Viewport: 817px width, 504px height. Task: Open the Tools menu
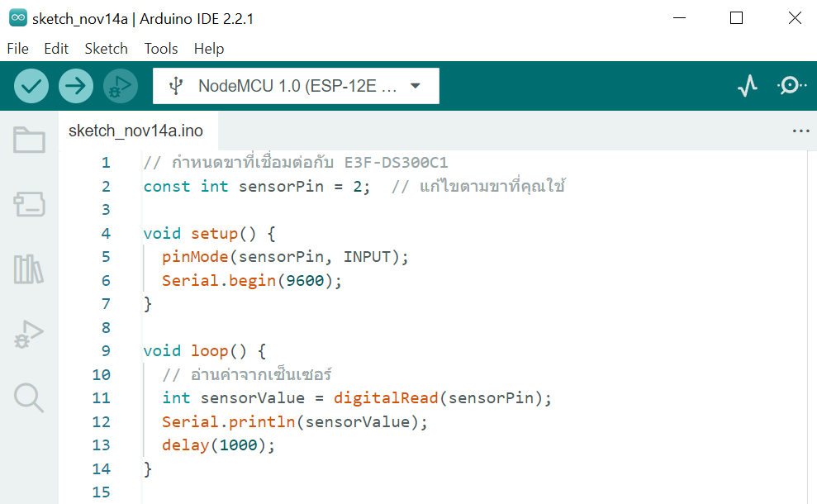pyautogui.click(x=161, y=49)
